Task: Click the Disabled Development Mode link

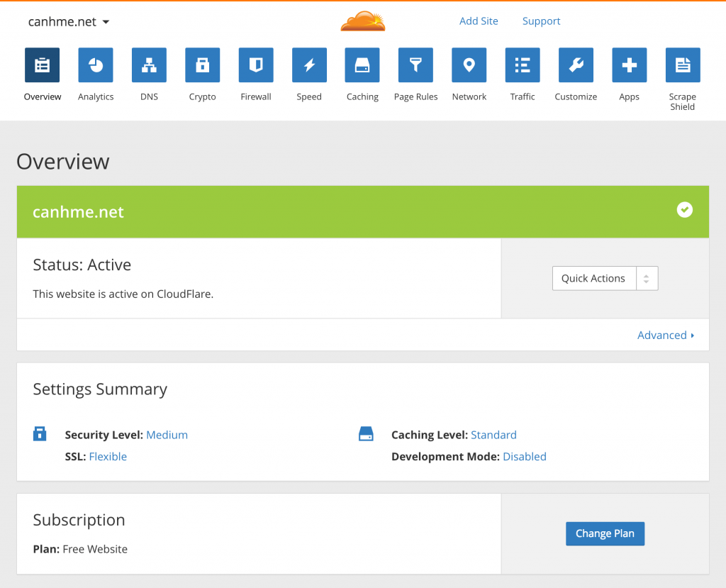Action: point(525,457)
